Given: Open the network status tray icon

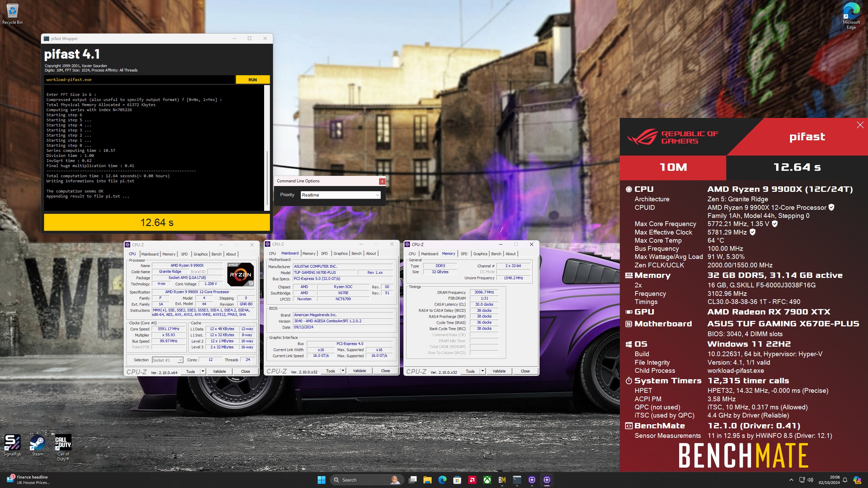Looking at the screenshot, I should click(802, 480).
